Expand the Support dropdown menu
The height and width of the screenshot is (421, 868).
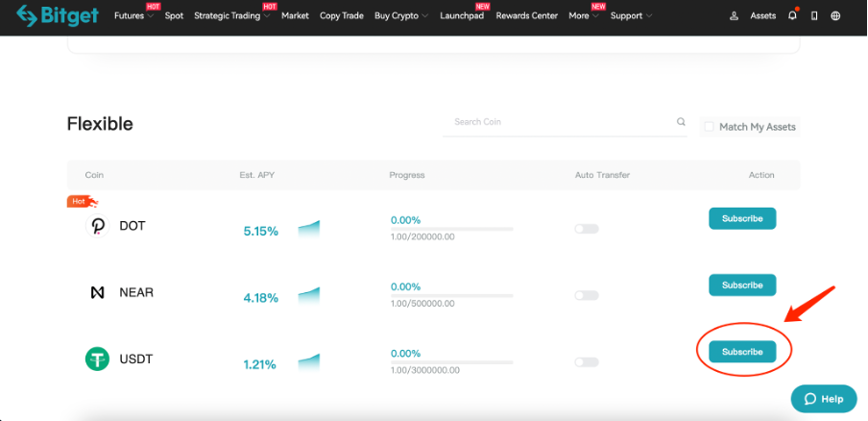click(631, 16)
